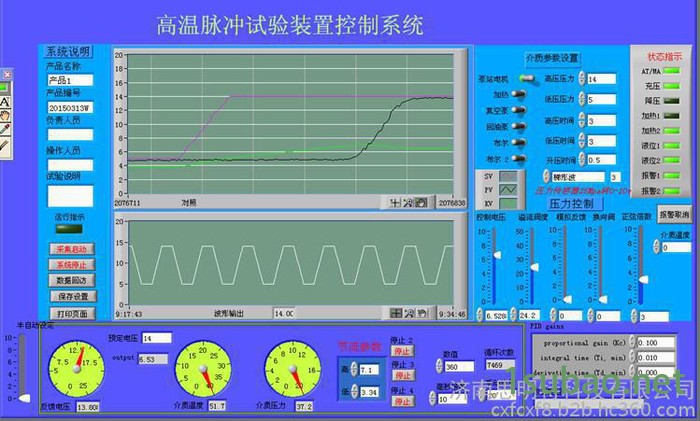Click the 控制电压 vertical slider handle
The width and height of the screenshot is (700, 421).
[x=496, y=255]
